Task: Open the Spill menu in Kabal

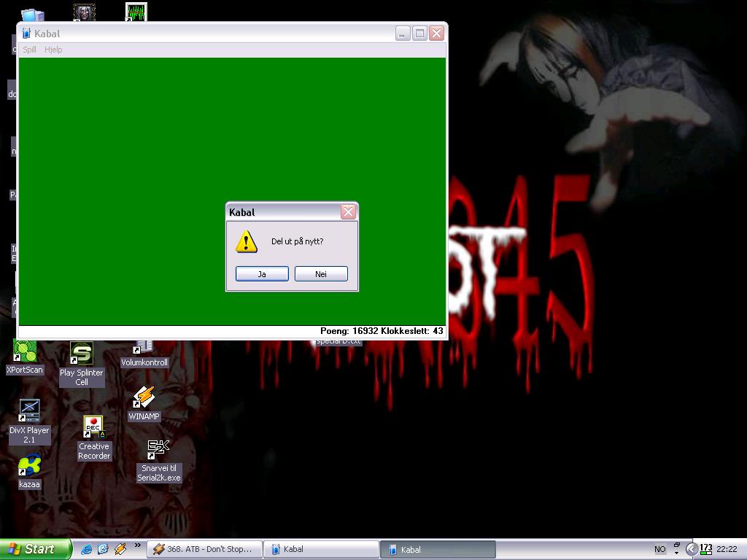Action: [x=29, y=50]
